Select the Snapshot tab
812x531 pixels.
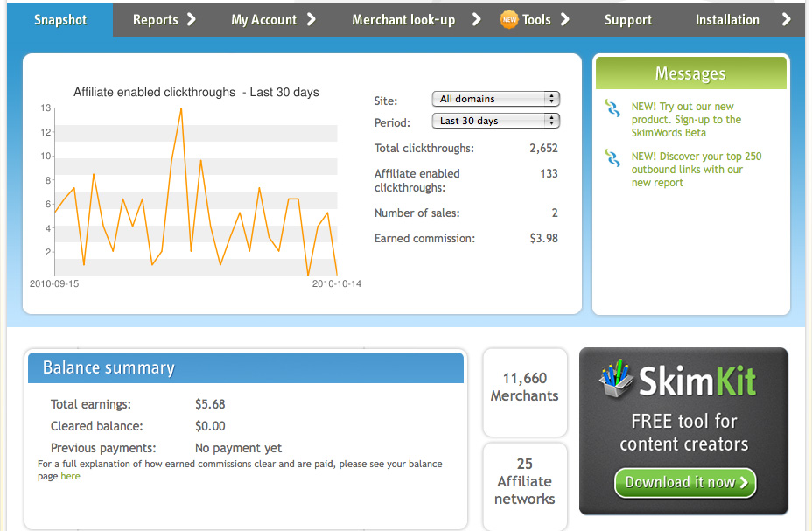[59, 19]
